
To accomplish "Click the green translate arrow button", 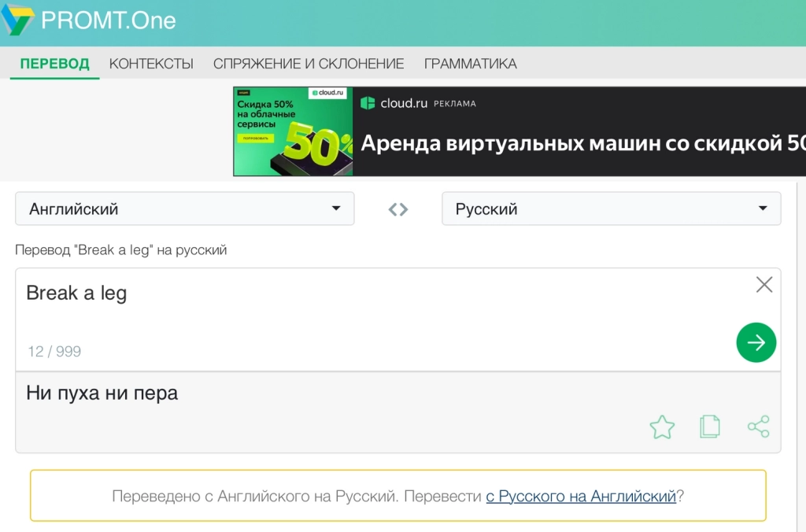I will (756, 342).
